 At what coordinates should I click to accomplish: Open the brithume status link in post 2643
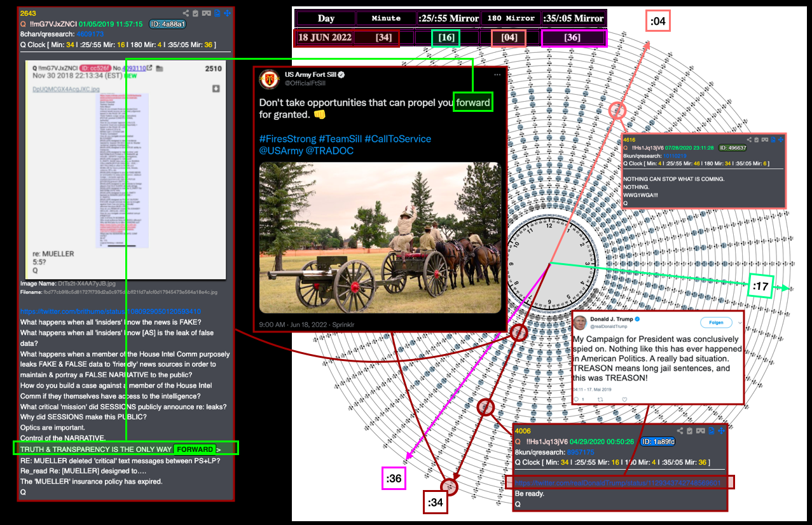click(x=111, y=311)
